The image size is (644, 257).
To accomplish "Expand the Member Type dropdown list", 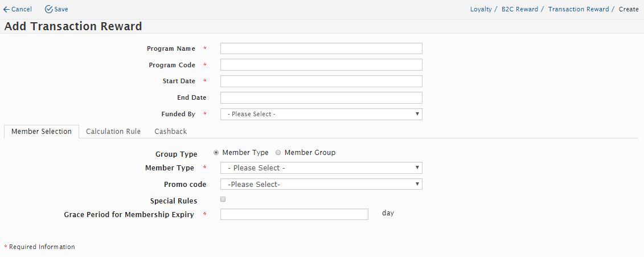I will 321,168.
